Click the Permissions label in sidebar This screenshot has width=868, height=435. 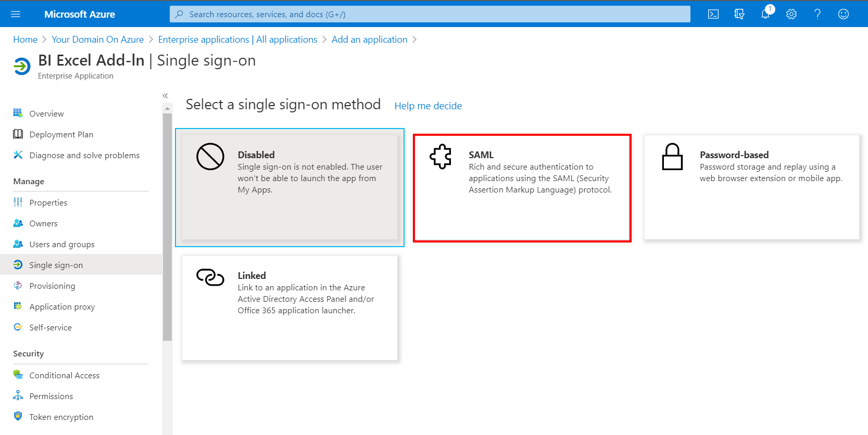point(51,396)
